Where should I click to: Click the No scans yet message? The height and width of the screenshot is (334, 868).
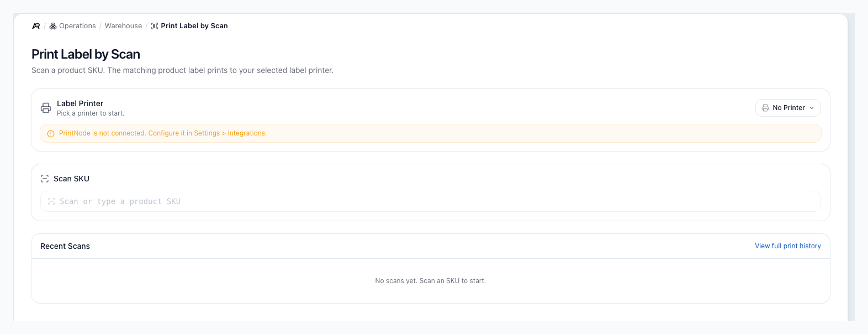pos(431,281)
